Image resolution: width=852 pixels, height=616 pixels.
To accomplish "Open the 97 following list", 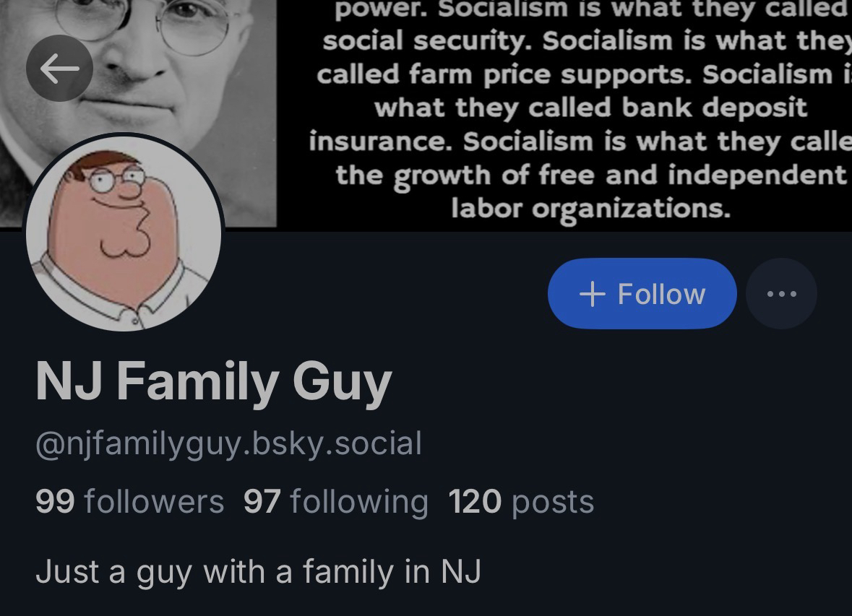I will (336, 501).
